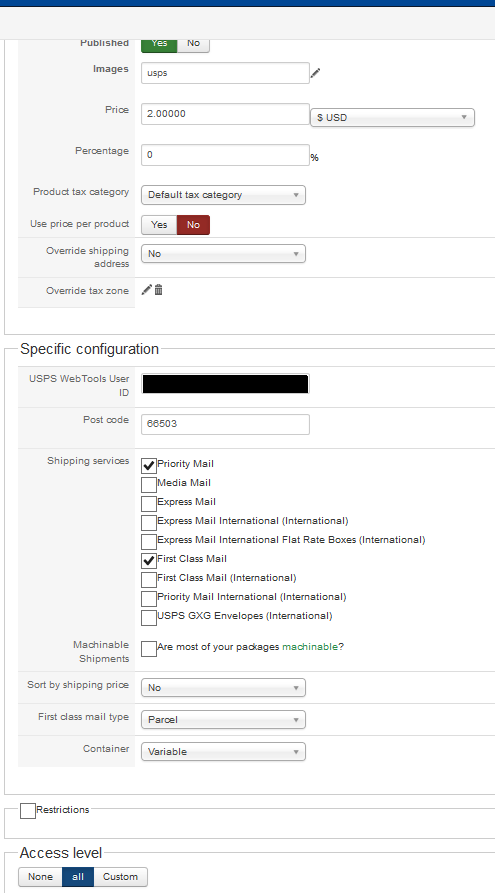Click the pencil icon next to Images field

pyautogui.click(x=316, y=73)
